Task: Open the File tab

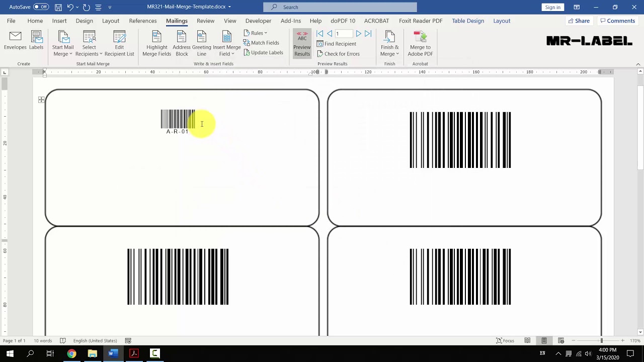Action: click(11, 21)
